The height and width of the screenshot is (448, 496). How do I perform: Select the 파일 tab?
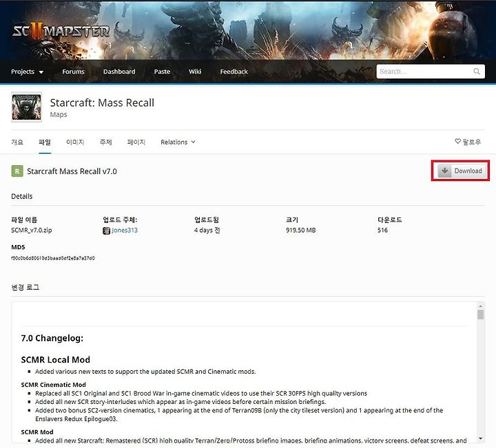pyautogui.click(x=45, y=142)
